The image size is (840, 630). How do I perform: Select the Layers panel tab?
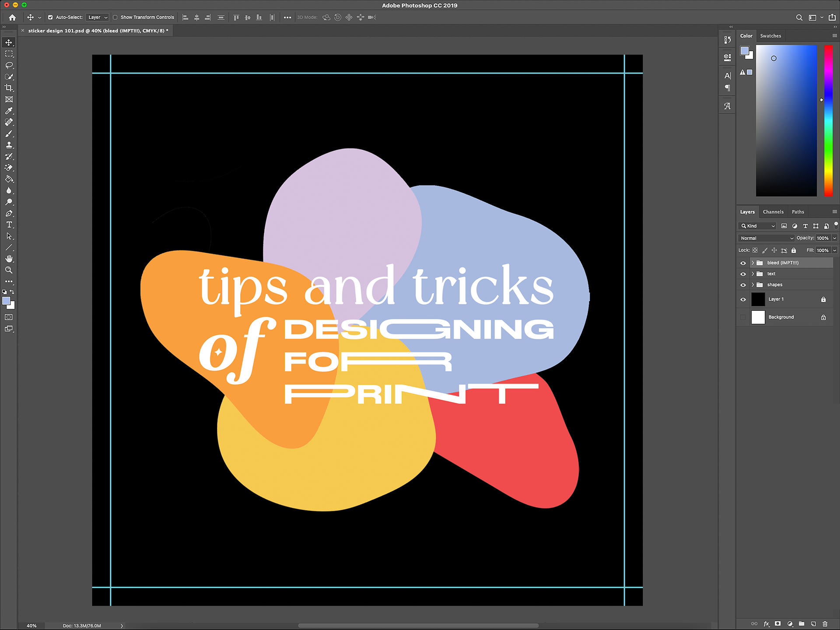[747, 212]
